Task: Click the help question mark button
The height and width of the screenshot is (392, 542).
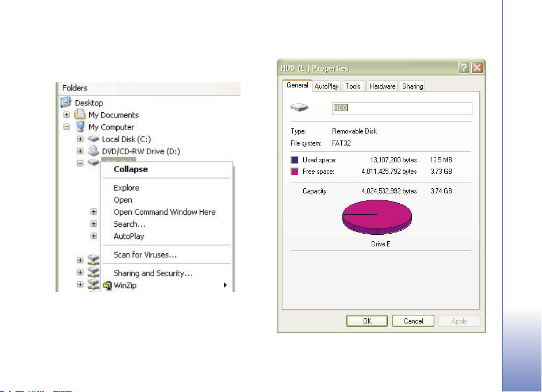Action: [x=464, y=68]
